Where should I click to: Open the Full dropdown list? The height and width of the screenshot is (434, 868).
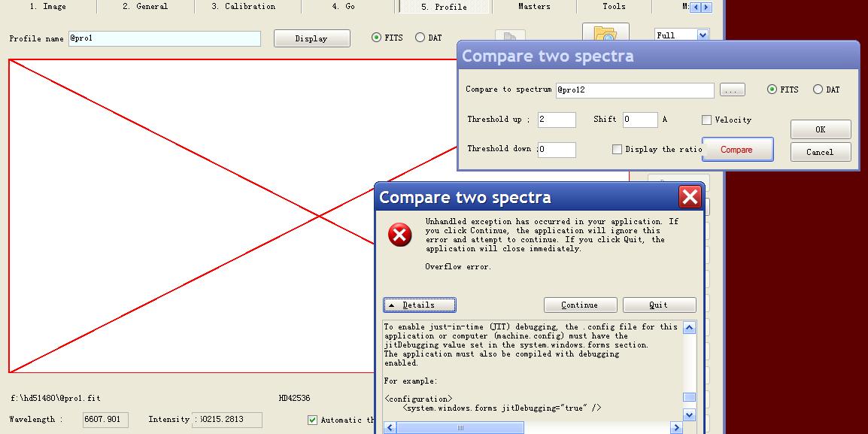point(703,35)
